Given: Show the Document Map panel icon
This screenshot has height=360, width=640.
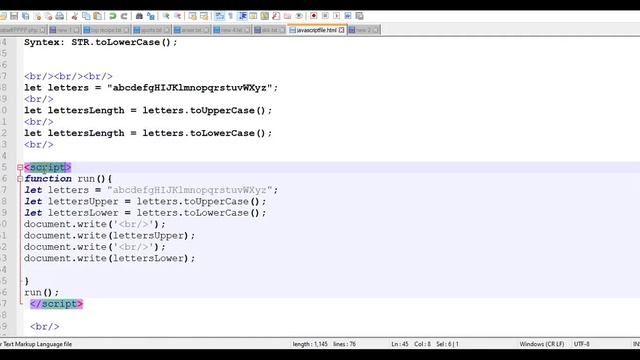Looking at the screenshot, I should [x=265, y=16].
